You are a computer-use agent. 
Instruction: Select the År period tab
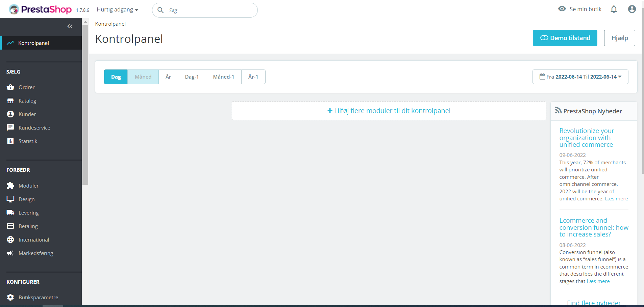click(x=168, y=77)
